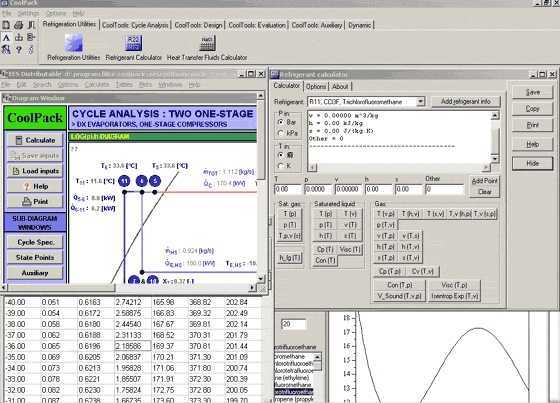
Task: Click the p input field
Action: coord(318,189)
